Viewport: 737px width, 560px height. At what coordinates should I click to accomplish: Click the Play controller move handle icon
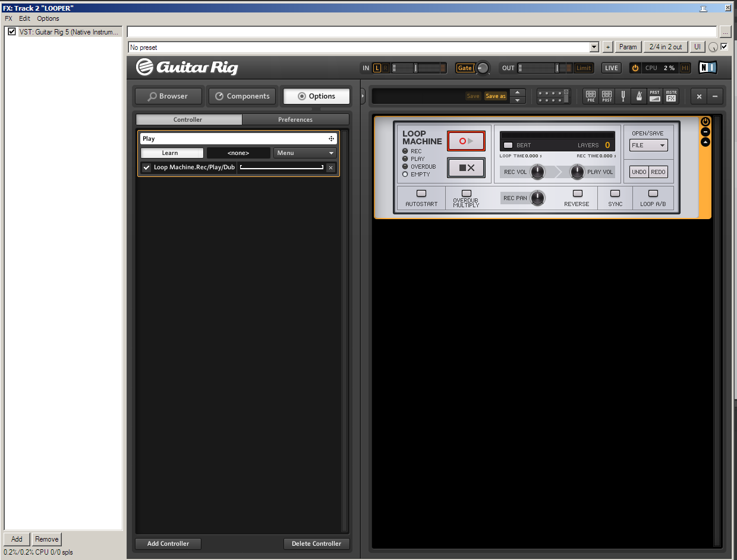pyautogui.click(x=331, y=138)
